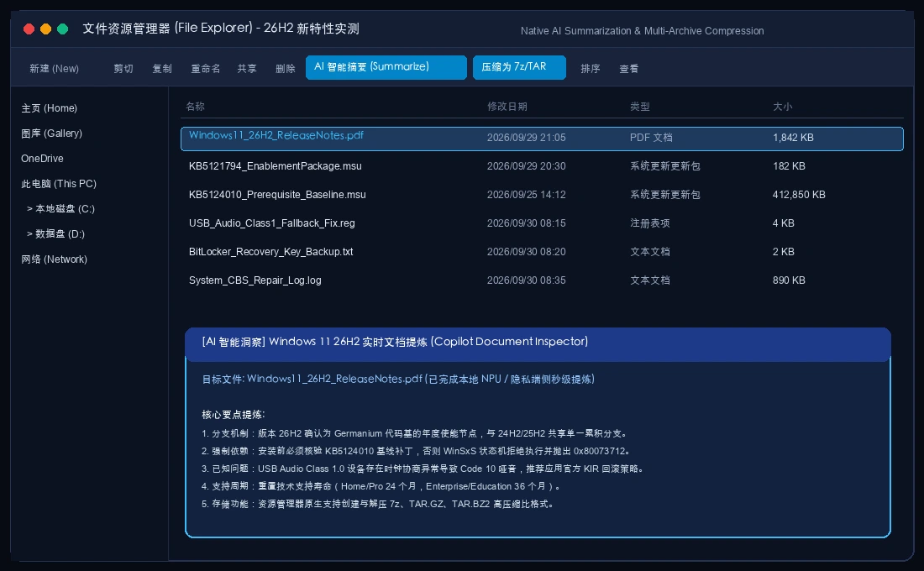This screenshot has height=571, width=924.
Task: Click the 412,850 KB size cell
Action: coord(799,195)
